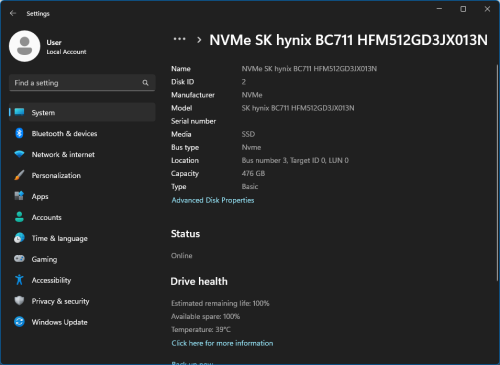500x365 pixels.
Task: Click the breadcrumb chevron arrow
Action: (199, 40)
